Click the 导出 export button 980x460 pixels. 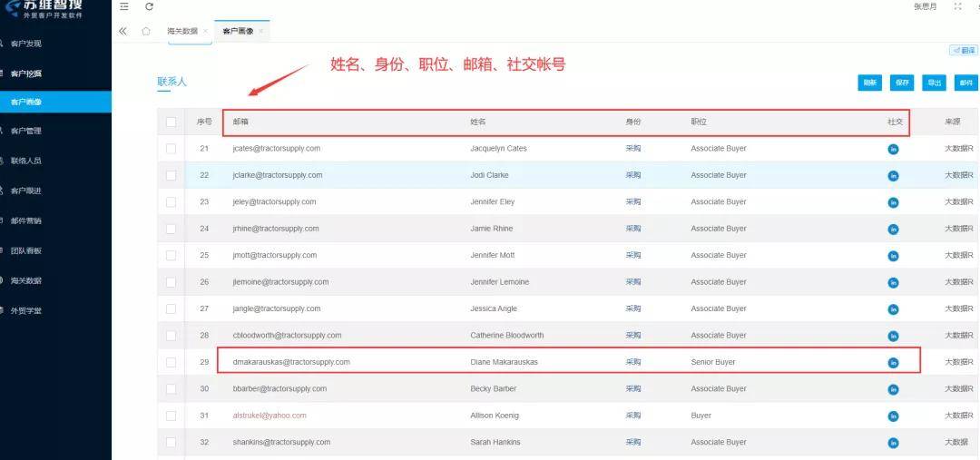pyautogui.click(x=933, y=83)
